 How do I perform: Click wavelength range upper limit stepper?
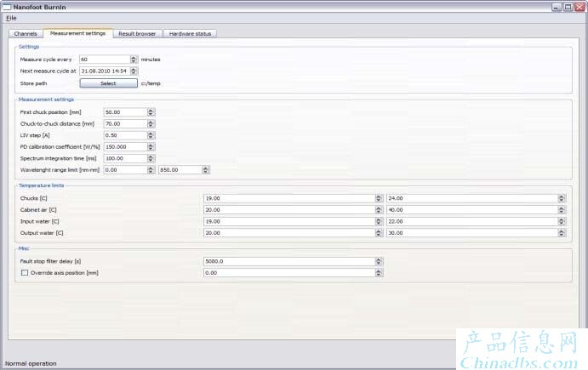(205, 170)
